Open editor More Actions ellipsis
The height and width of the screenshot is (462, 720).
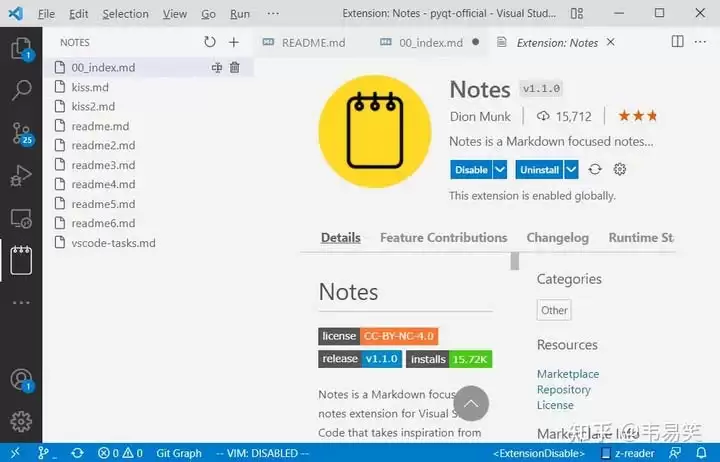click(700, 42)
